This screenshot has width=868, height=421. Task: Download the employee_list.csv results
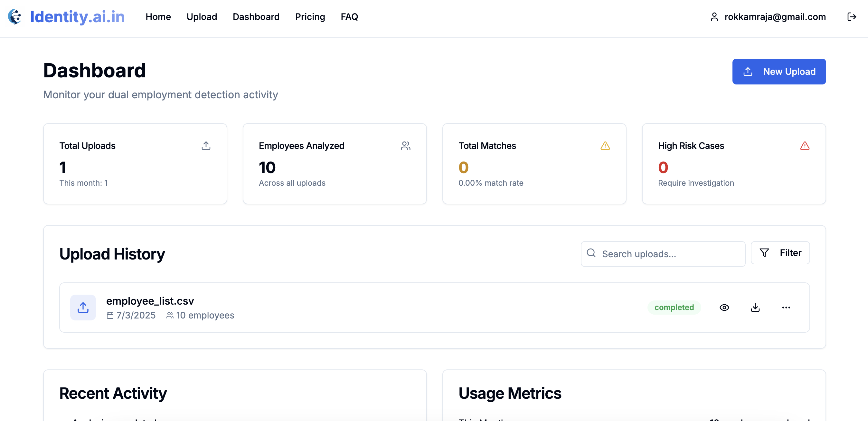tap(755, 307)
